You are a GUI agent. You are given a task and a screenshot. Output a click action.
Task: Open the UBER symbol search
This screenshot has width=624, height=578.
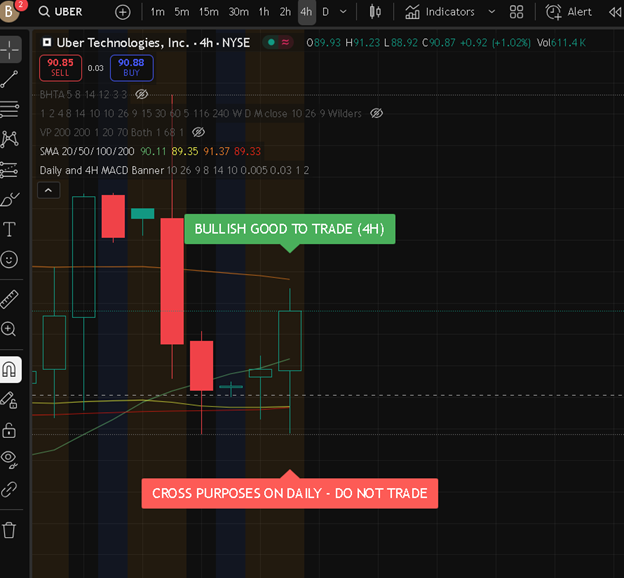click(x=60, y=12)
